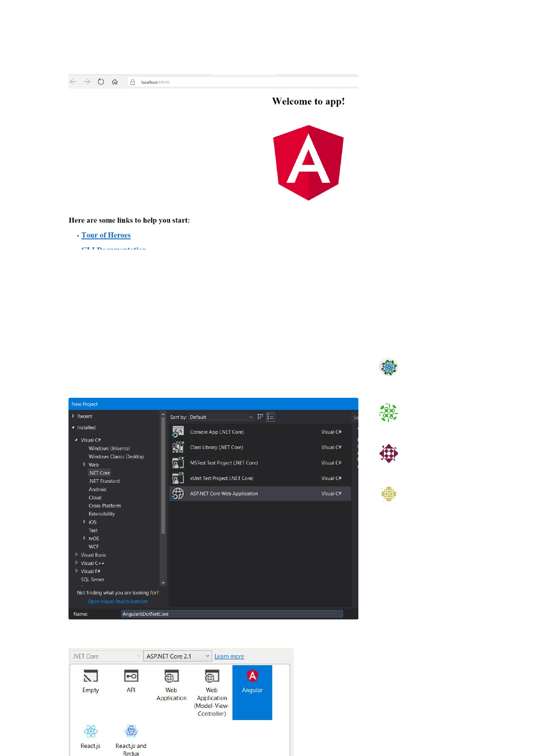Select the .NET Core category

click(99, 473)
